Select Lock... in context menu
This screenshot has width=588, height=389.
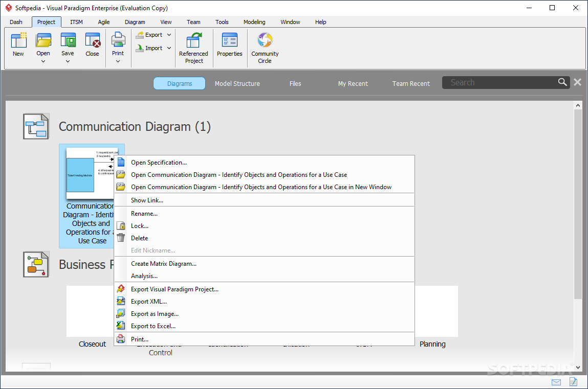[x=265, y=226]
